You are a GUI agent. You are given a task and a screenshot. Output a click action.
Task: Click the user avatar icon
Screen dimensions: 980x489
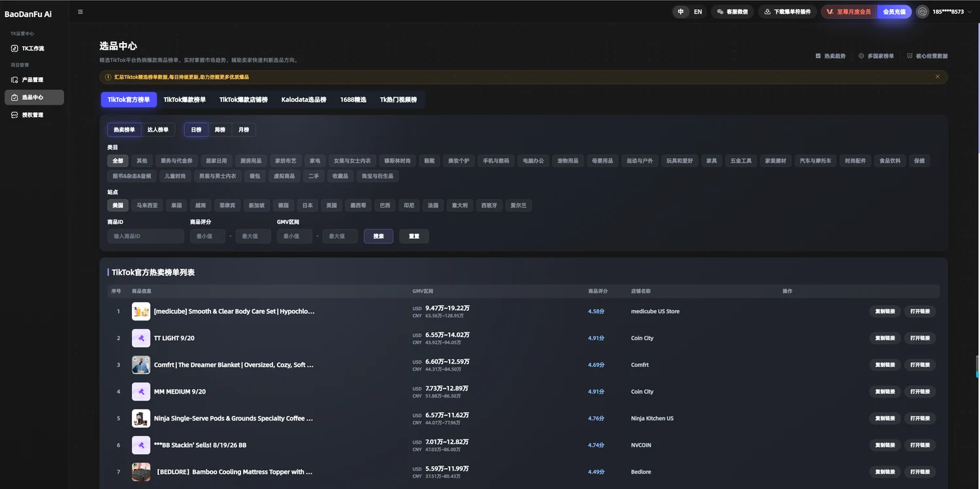(923, 12)
